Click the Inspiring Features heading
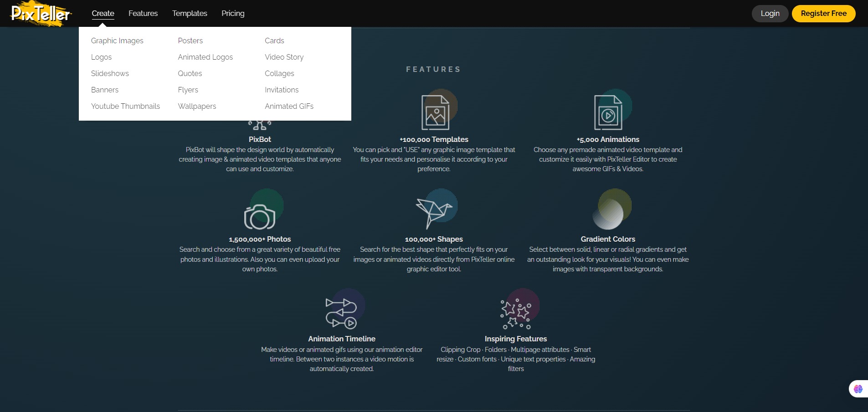The image size is (868, 412). [516, 339]
